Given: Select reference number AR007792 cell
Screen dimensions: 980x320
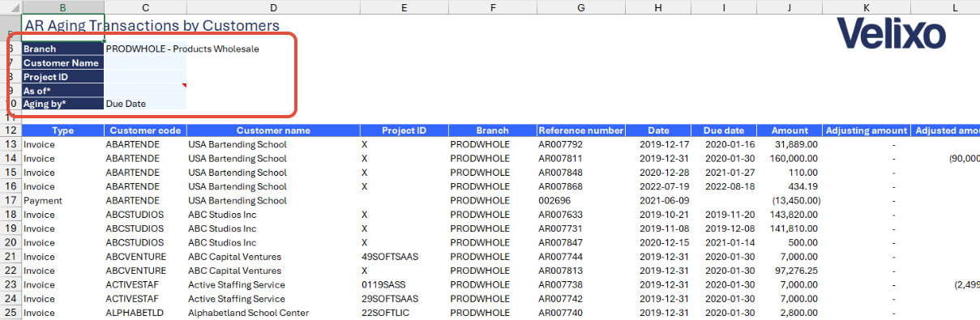Looking at the screenshot, I should coord(580,144).
